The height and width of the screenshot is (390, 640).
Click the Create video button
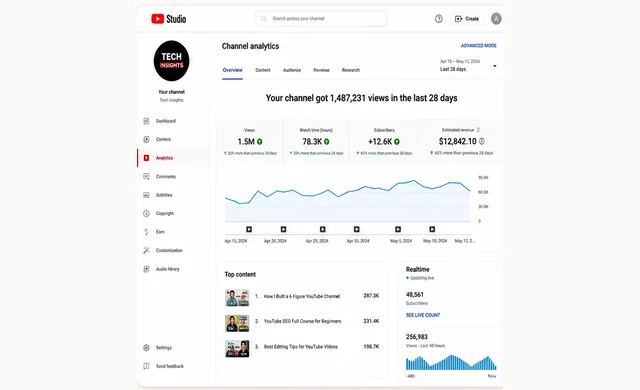(467, 19)
